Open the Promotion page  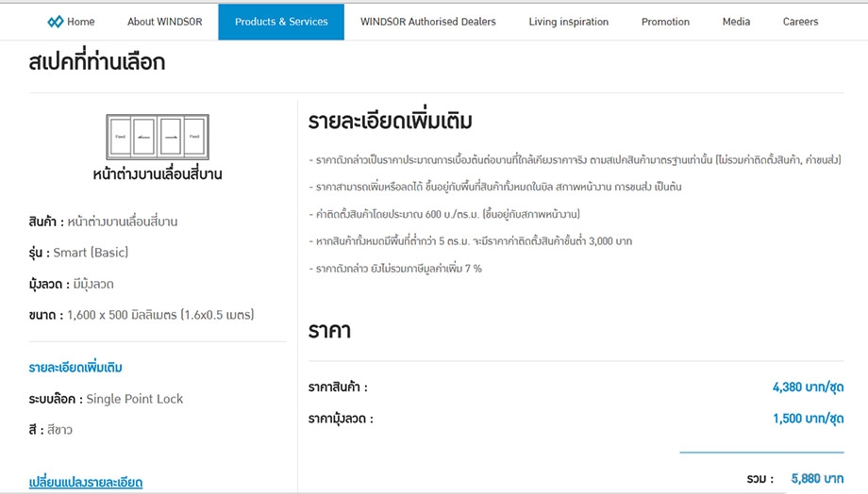pyautogui.click(x=665, y=22)
